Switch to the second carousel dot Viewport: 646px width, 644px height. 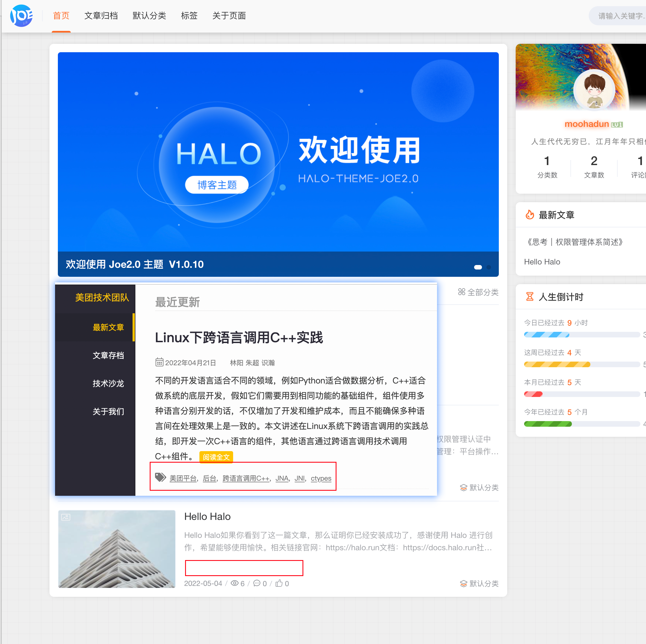488,267
